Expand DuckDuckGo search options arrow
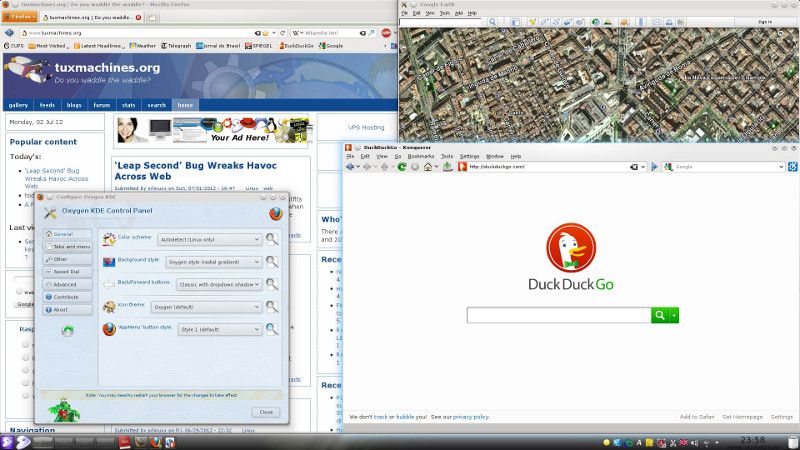 click(674, 315)
